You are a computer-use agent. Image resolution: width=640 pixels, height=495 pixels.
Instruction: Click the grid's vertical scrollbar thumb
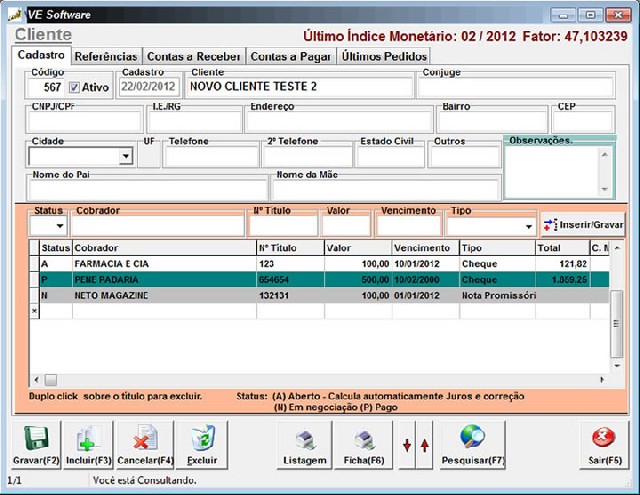tap(616, 324)
